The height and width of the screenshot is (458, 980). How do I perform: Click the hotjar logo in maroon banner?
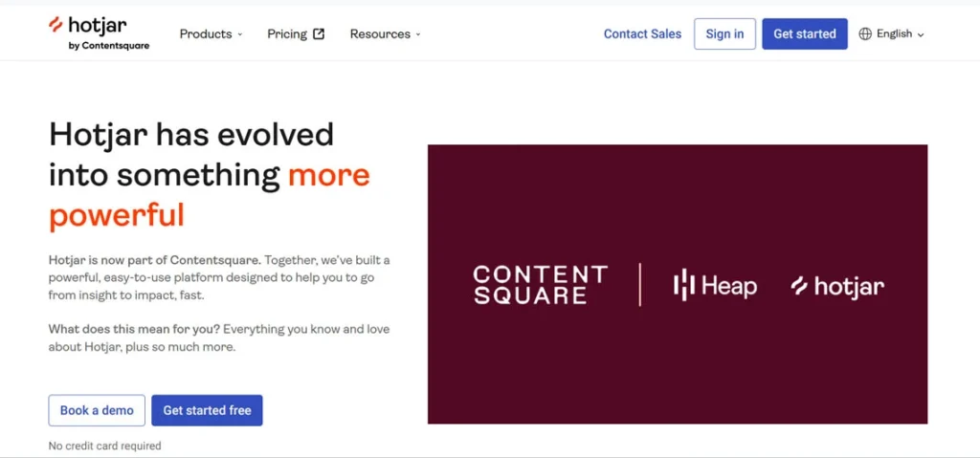[837, 286]
